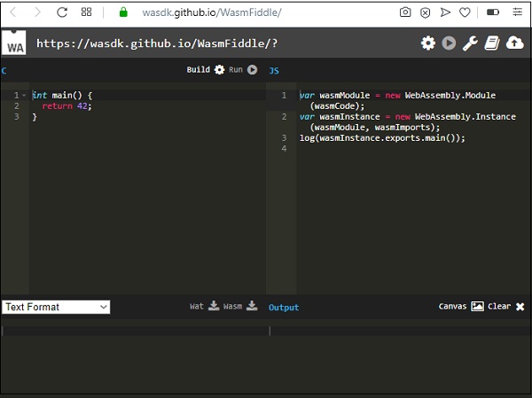Image resolution: width=532 pixels, height=398 pixels.
Task: Download the Wat file
Action: point(213,307)
